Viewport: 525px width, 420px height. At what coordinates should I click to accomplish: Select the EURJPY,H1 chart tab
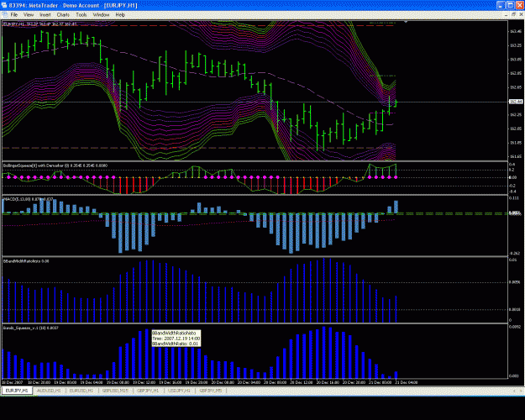tap(17, 391)
